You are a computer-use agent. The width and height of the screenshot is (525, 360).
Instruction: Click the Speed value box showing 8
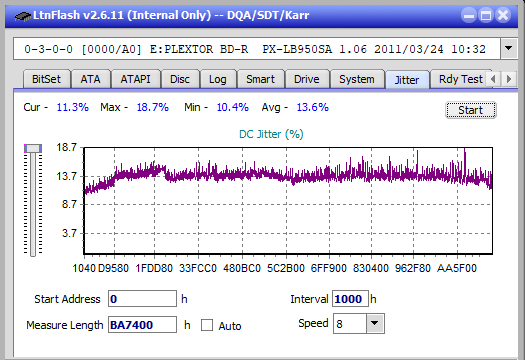[x=350, y=323]
